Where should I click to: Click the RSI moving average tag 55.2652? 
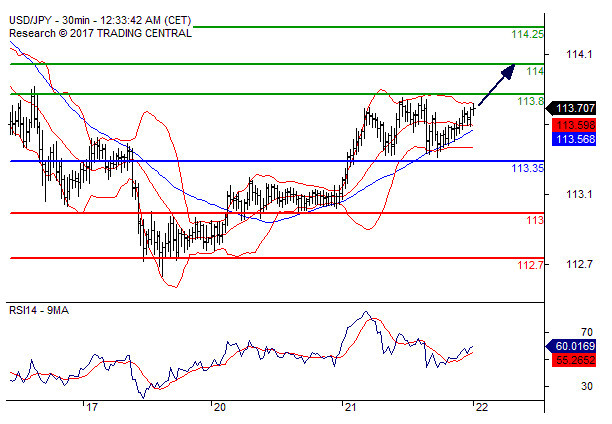pos(574,360)
